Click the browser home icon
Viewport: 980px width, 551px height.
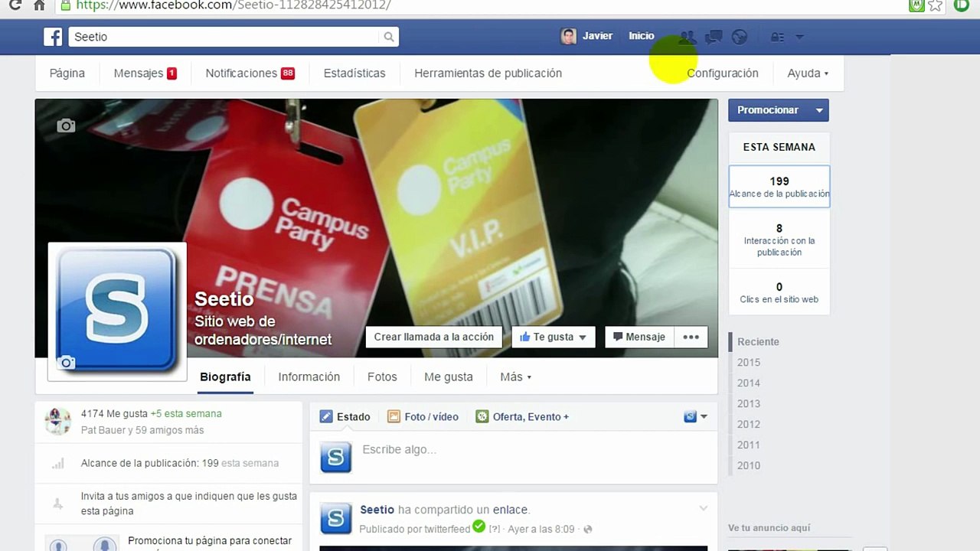point(39,5)
